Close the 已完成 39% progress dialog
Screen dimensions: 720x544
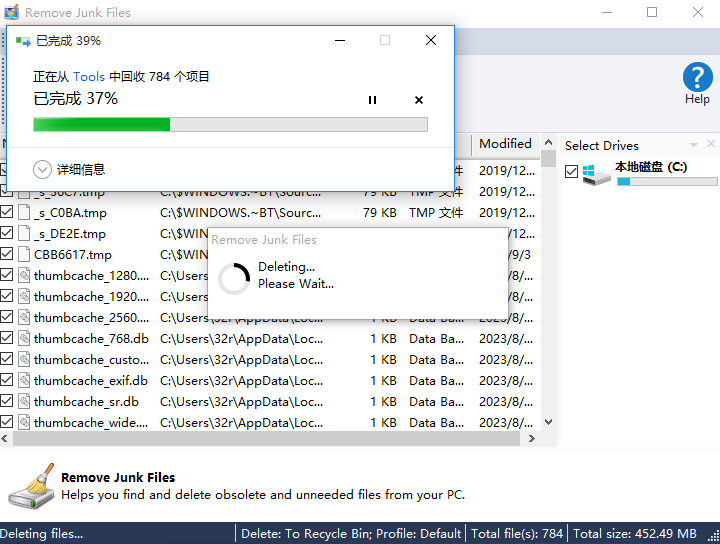[431, 40]
